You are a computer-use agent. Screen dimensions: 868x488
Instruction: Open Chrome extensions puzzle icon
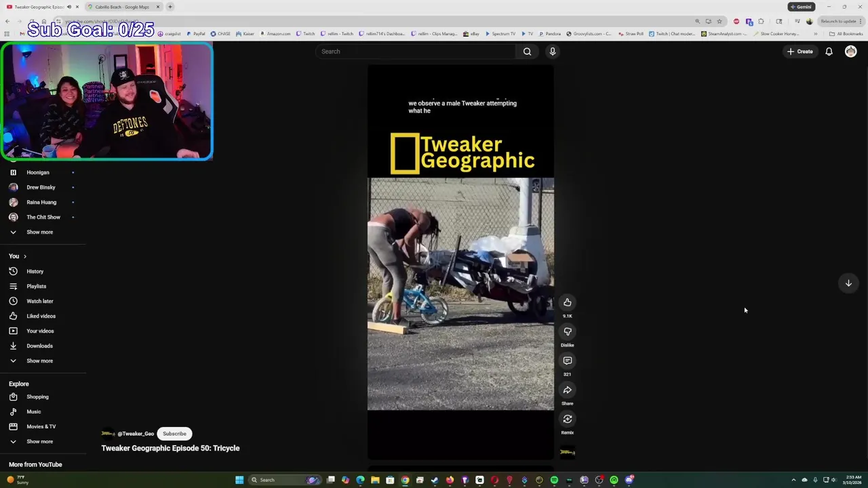coord(761,21)
